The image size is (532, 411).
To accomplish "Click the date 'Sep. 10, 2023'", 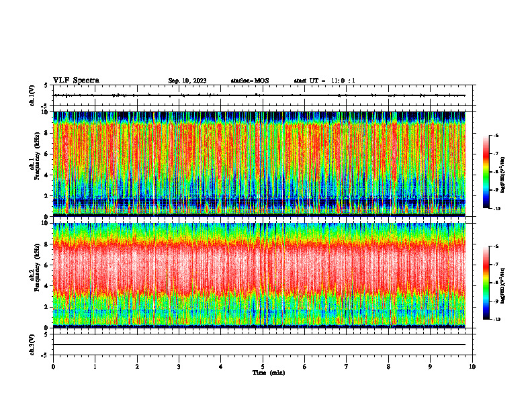I will [x=187, y=81].
